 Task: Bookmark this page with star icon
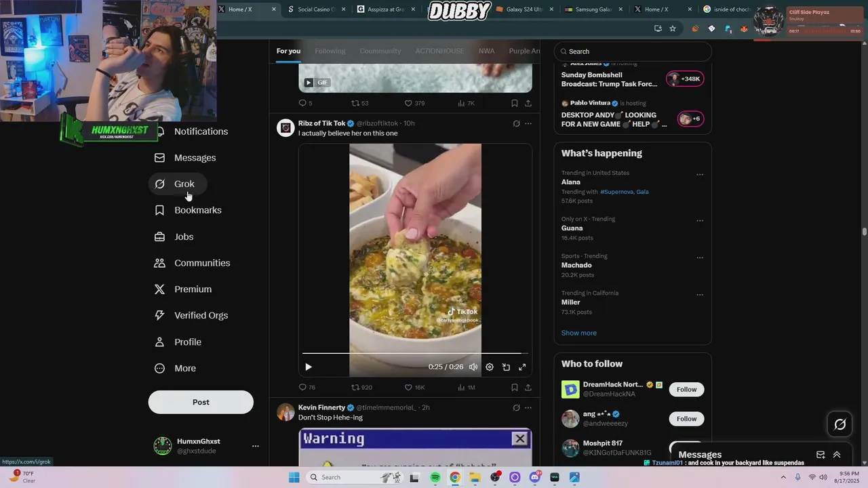[673, 28]
